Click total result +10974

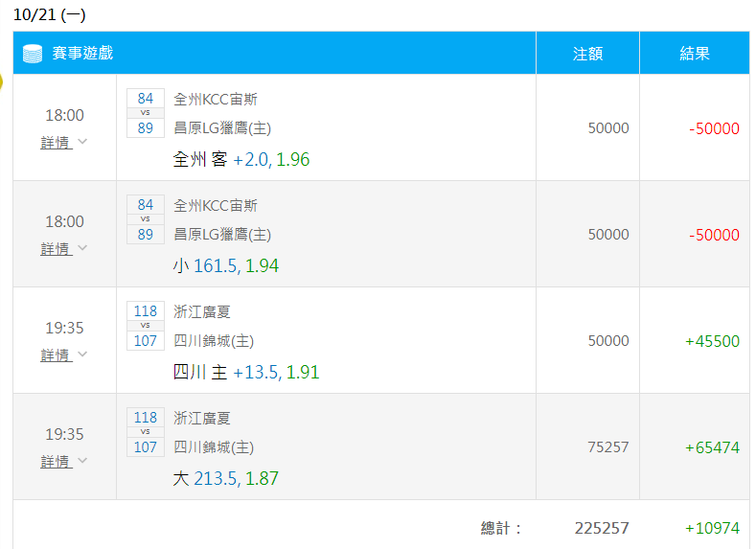[x=712, y=528]
